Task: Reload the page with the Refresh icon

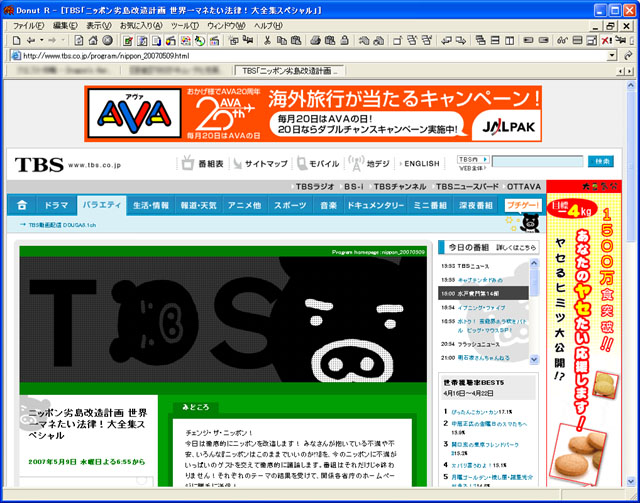Action: pyautogui.click(x=79, y=40)
